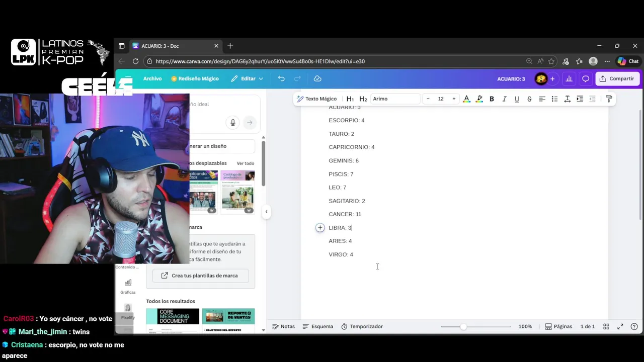Open a new browser tab
This screenshot has height=362, width=644.
230,46
